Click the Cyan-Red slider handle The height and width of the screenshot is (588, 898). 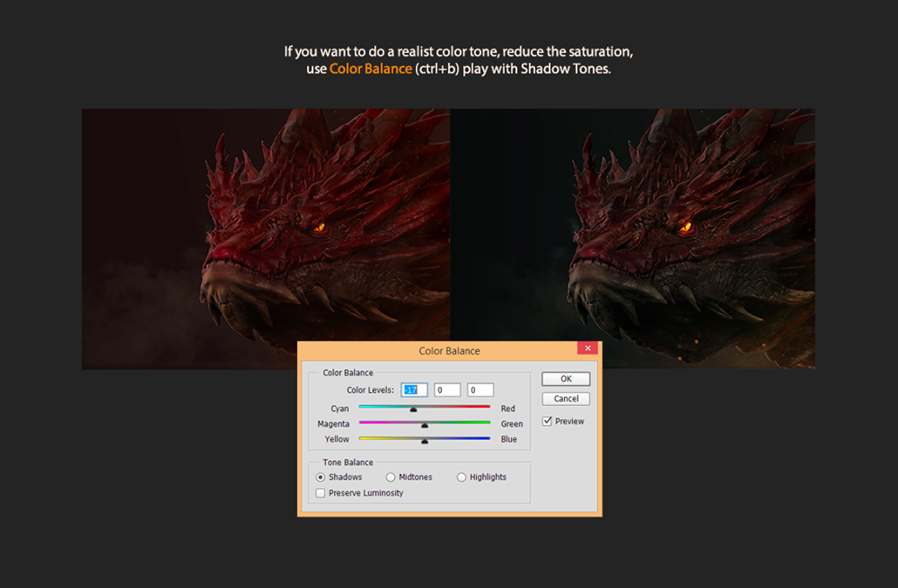413,408
